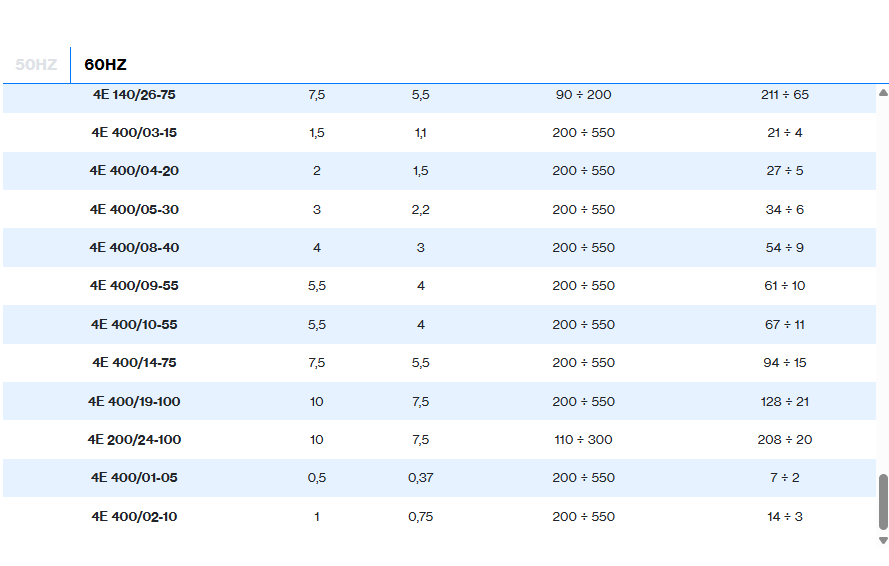The height and width of the screenshot is (566, 889).
Task: Click model 4E 400/03-15
Action: tap(134, 133)
